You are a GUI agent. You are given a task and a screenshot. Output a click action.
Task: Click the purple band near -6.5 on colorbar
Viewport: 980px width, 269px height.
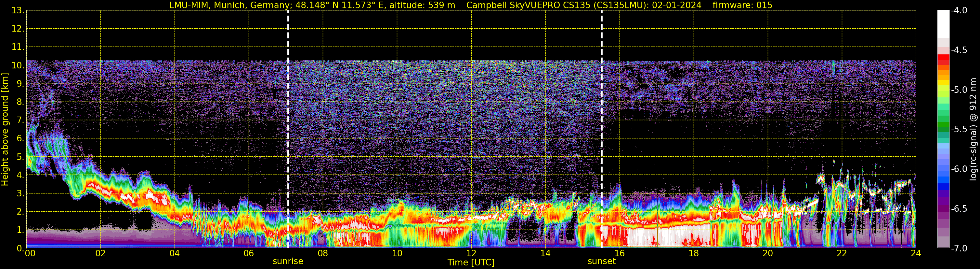click(943, 208)
